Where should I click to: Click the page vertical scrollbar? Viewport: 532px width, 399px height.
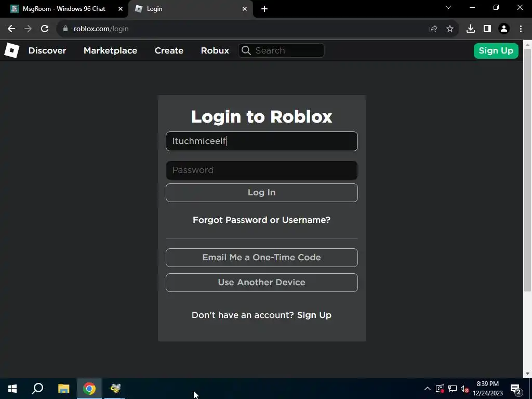click(x=527, y=170)
